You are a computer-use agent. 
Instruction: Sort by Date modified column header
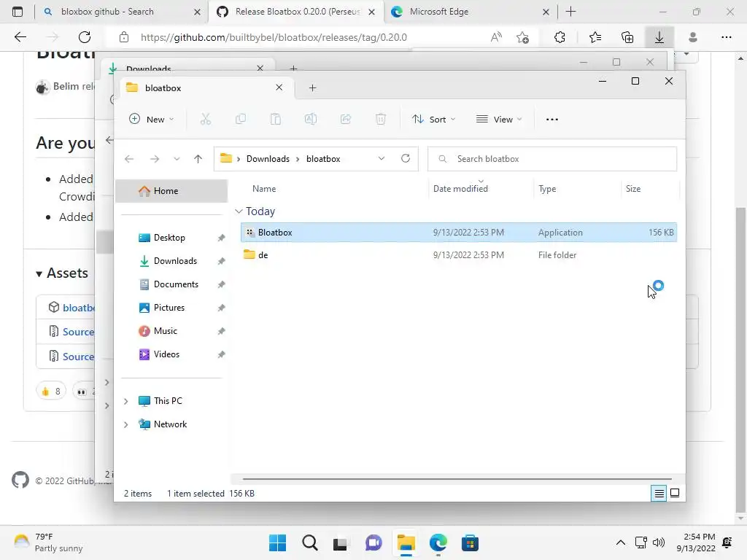coord(460,189)
